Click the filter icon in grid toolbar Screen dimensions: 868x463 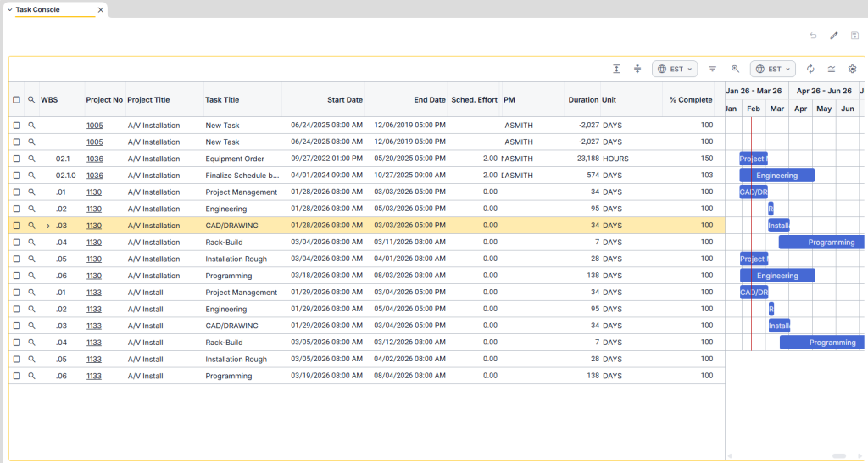click(713, 69)
